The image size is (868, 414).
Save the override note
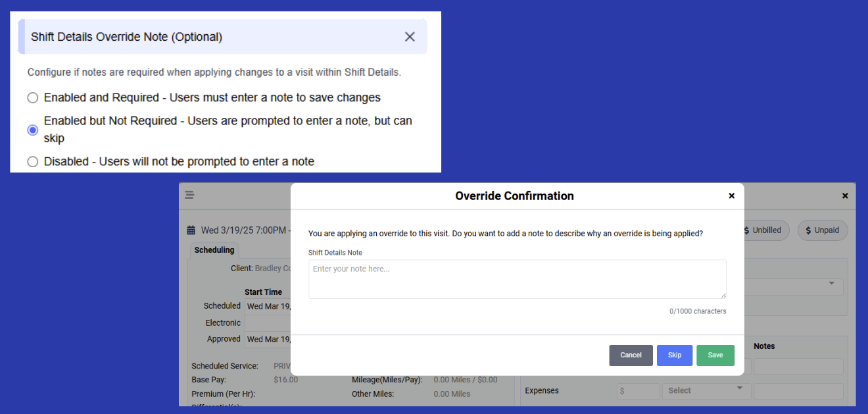point(715,355)
